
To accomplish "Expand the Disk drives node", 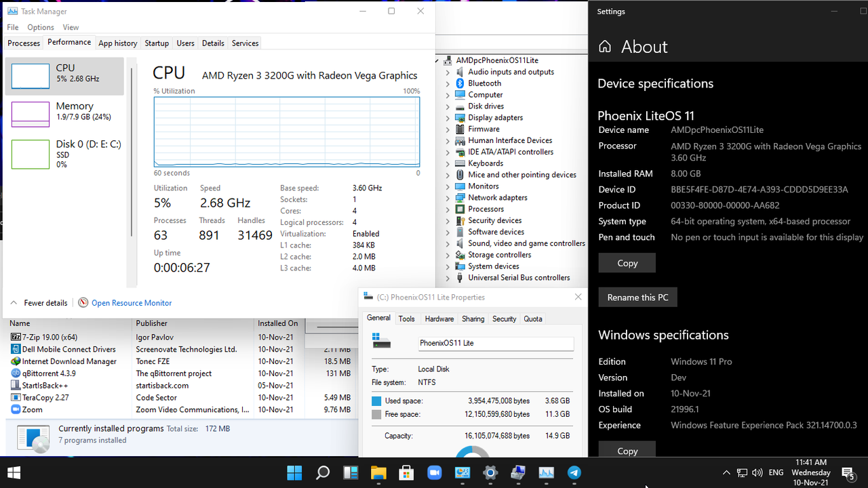I will click(x=448, y=106).
